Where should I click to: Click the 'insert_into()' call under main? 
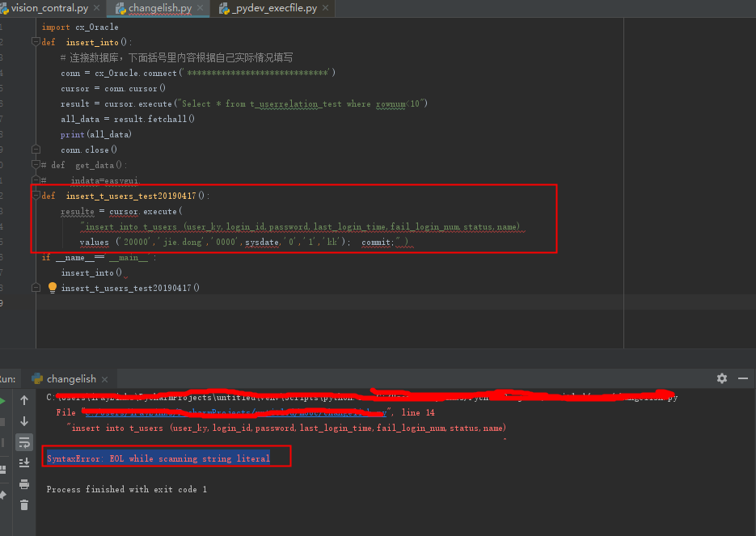(x=91, y=272)
